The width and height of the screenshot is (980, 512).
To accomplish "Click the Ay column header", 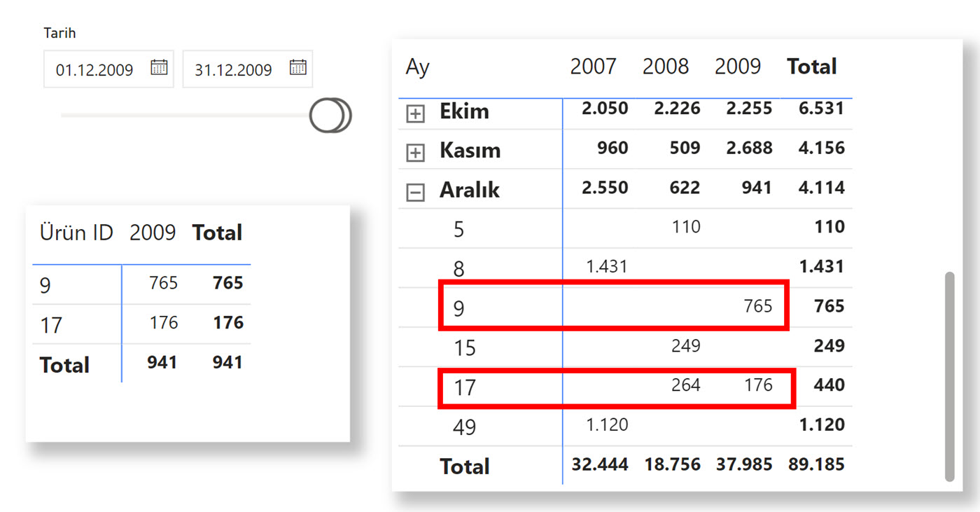I will tap(417, 68).
